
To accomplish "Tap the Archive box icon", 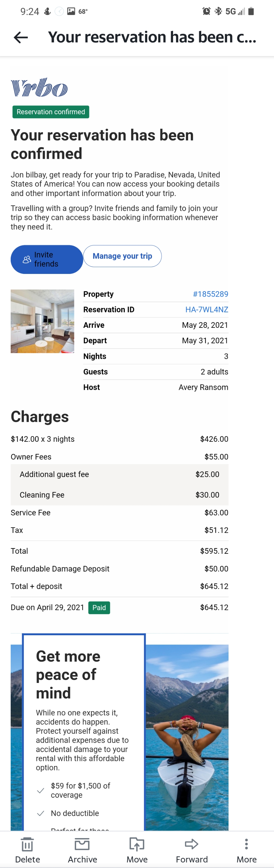I will [82, 844].
